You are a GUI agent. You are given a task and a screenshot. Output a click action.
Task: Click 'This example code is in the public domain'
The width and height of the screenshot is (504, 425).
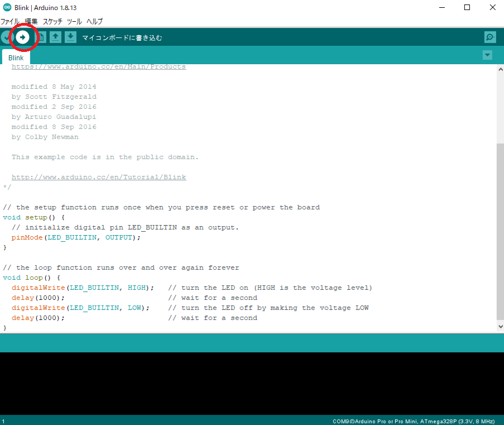point(105,157)
